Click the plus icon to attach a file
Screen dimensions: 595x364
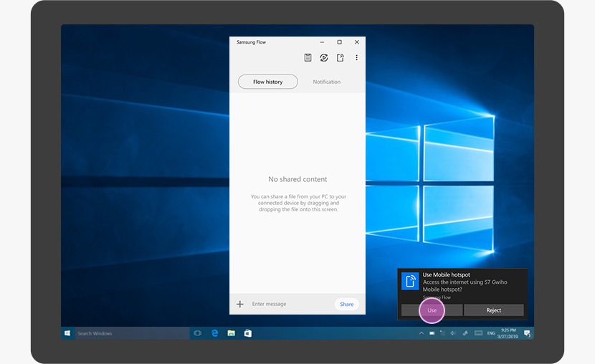coord(240,304)
